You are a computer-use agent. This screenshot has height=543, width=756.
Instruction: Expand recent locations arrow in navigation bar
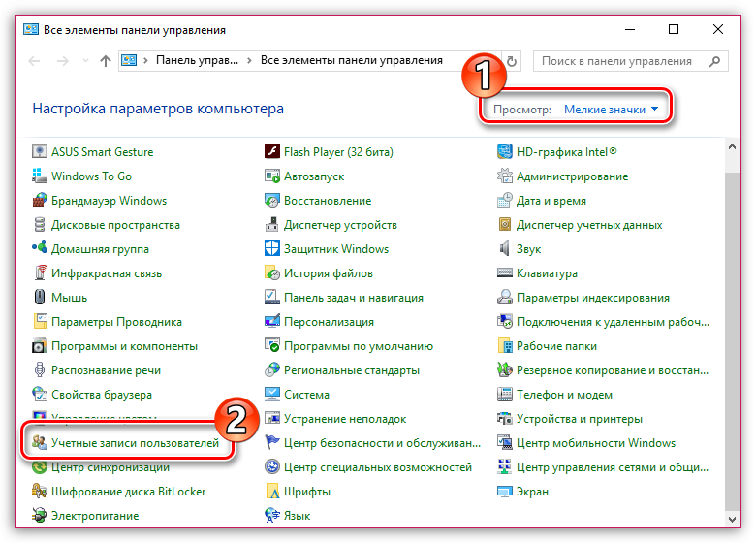click(x=86, y=61)
